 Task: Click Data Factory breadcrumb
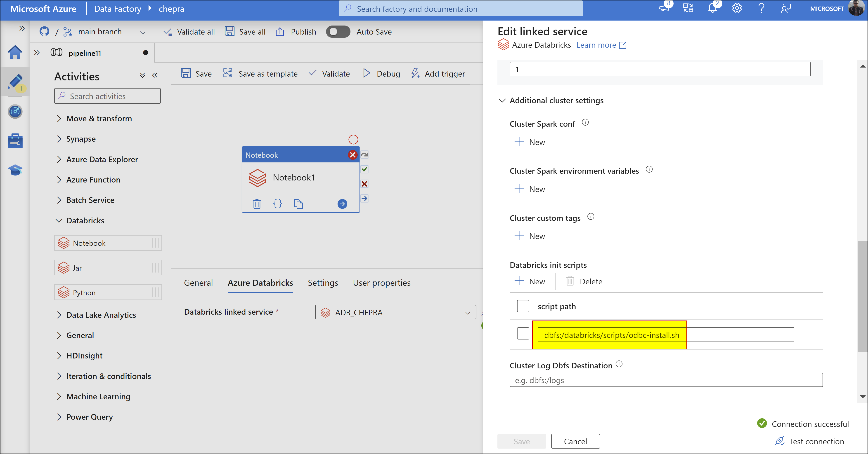point(118,9)
